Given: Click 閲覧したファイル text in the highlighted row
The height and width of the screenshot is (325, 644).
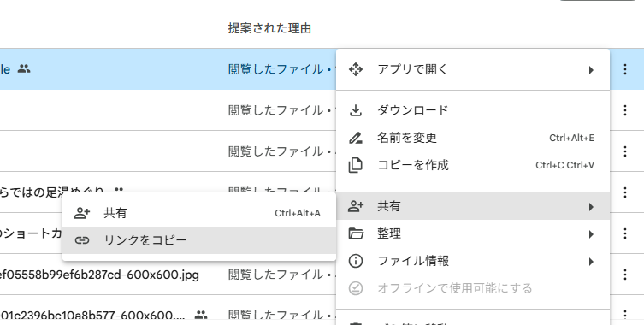Looking at the screenshot, I should (x=275, y=69).
